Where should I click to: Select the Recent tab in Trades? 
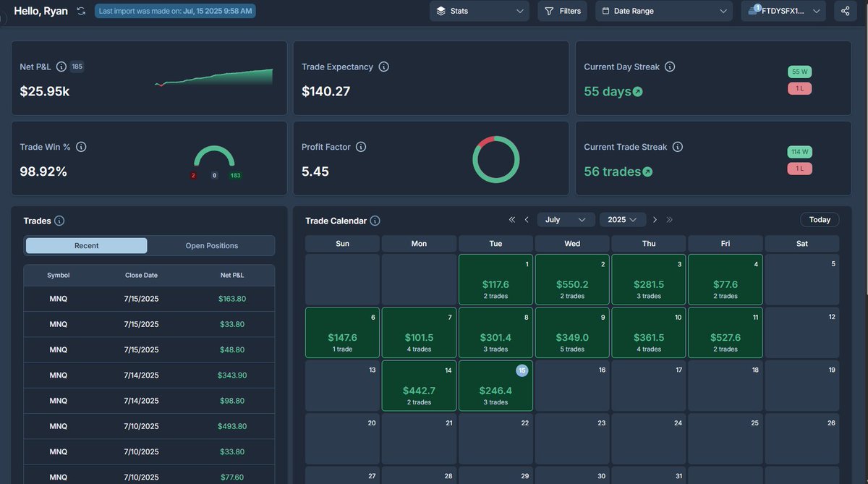point(87,246)
